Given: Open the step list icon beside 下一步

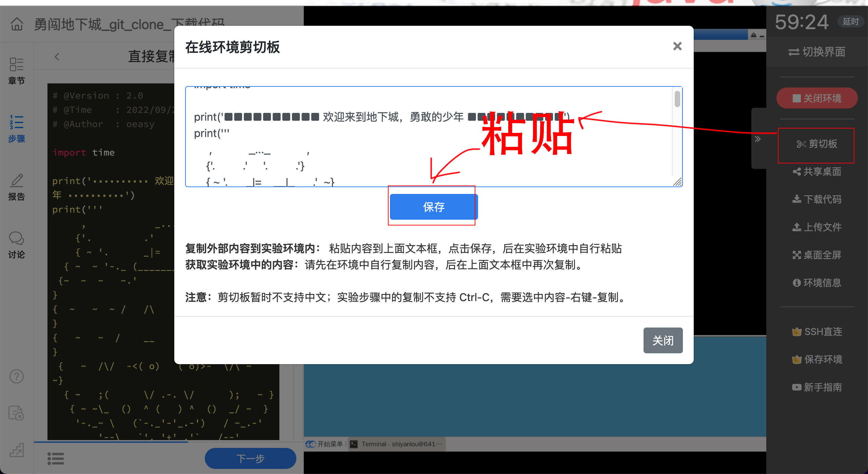Looking at the screenshot, I should [x=56, y=458].
